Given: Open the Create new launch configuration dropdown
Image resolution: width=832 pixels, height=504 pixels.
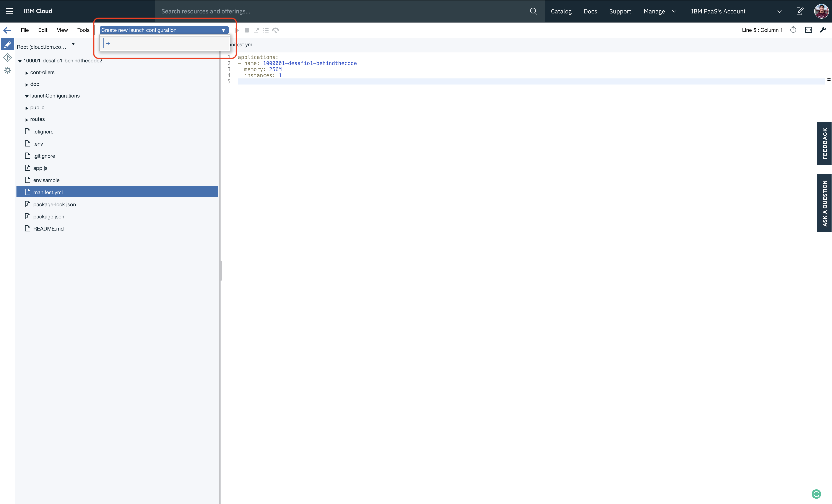Looking at the screenshot, I should pos(164,30).
